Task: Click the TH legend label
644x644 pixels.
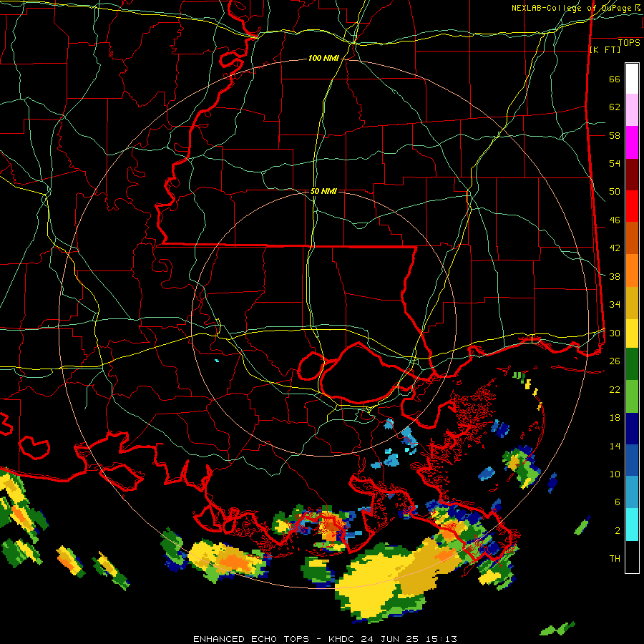Action: tap(615, 559)
